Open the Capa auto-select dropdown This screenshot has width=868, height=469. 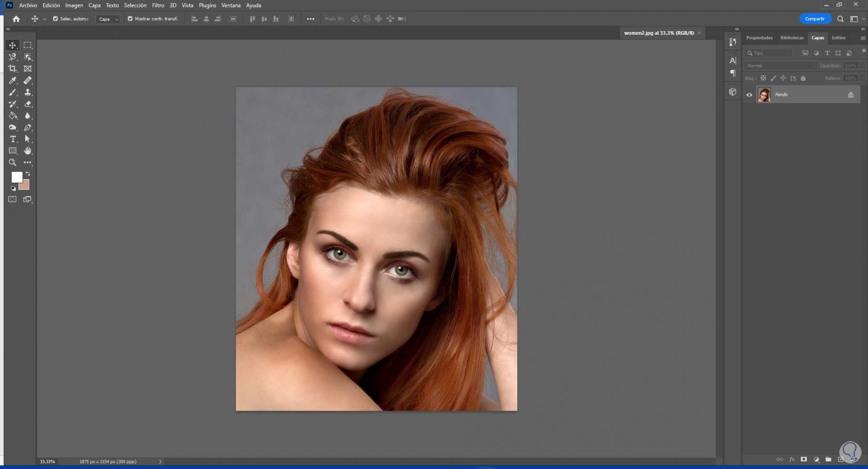(x=108, y=19)
